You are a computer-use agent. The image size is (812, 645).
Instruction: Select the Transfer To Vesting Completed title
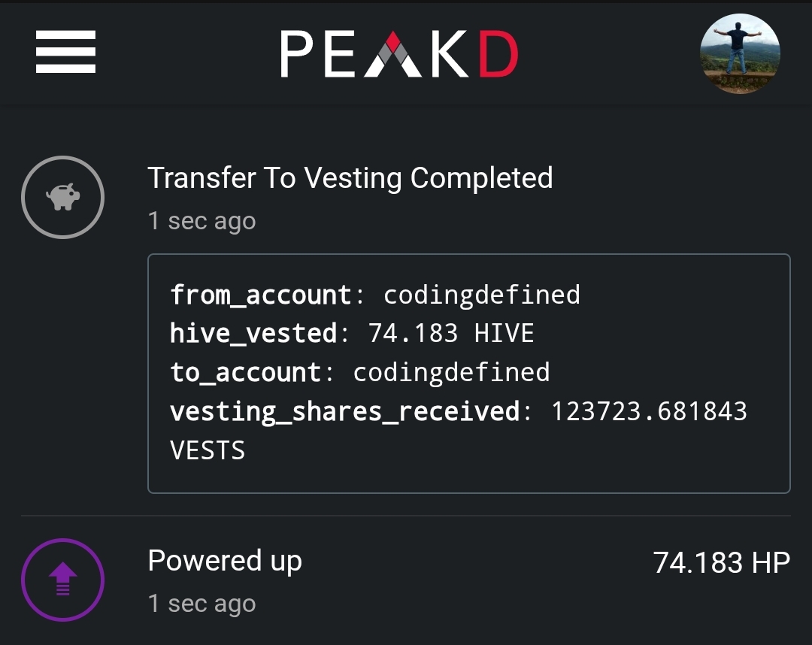click(350, 178)
